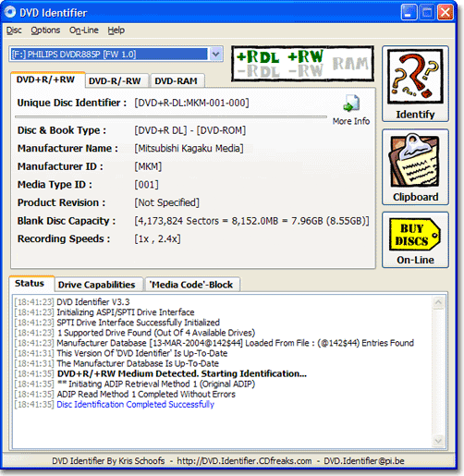This screenshot has height=476, width=464.
Task: Click the [DVD+R DL] - [DVD-ROM] book type value
Action: 189,130
